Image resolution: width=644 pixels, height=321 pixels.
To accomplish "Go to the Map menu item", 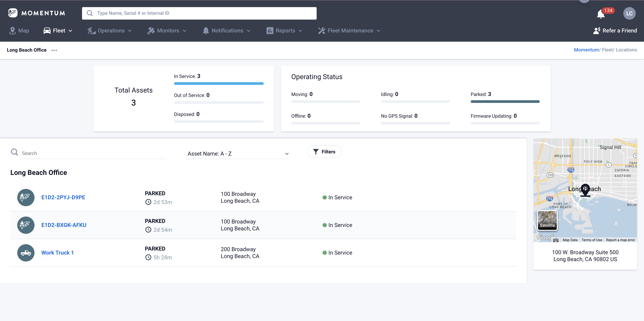I will pyautogui.click(x=19, y=31).
